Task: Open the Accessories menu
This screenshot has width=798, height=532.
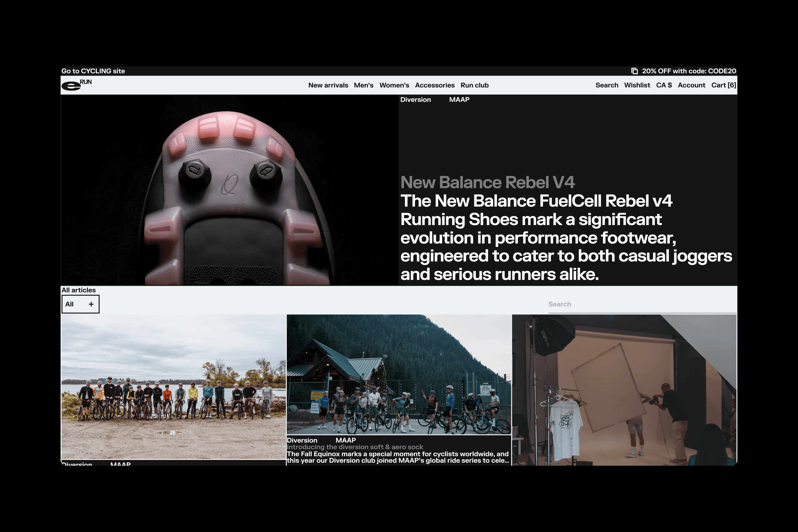Action: [435, 85]
